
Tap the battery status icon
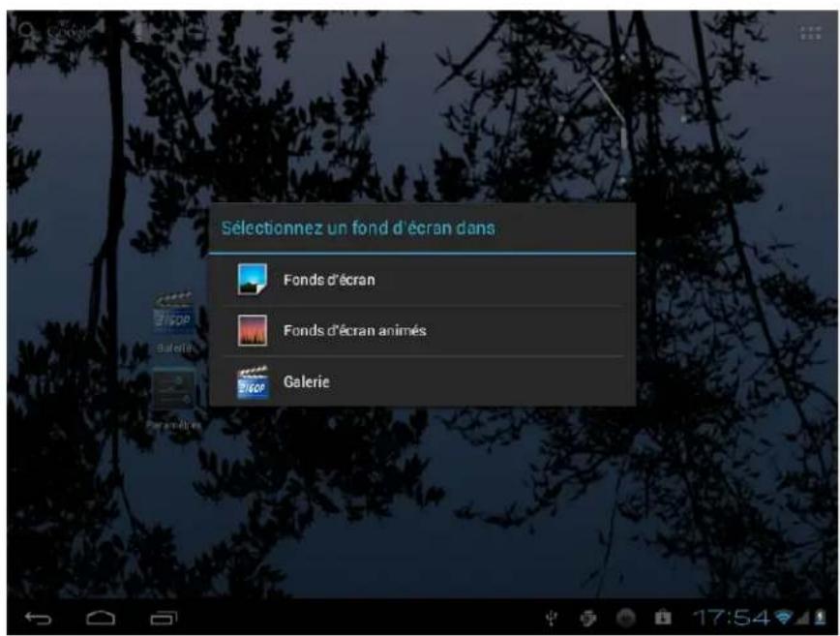point(820,618)
